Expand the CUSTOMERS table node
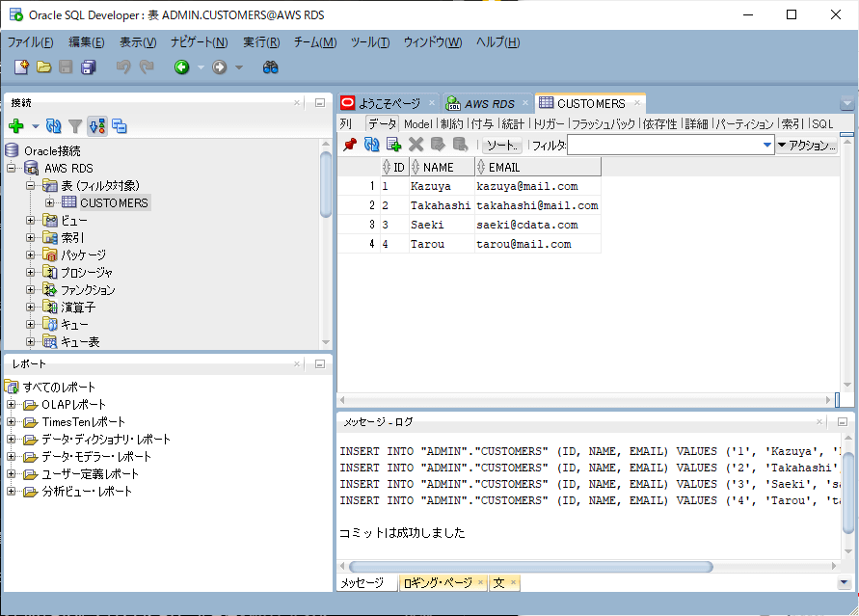Screen dimensions: 859x616 click(x=50, y=202)
